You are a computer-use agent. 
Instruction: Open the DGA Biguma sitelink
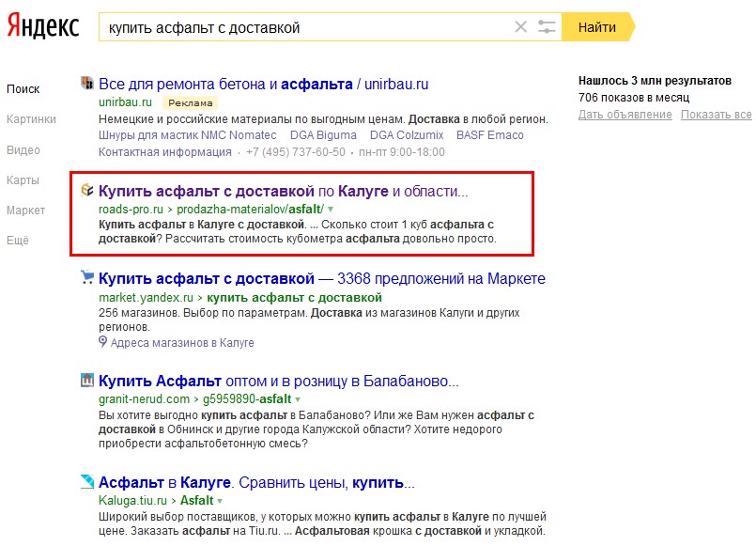[323, 135]
